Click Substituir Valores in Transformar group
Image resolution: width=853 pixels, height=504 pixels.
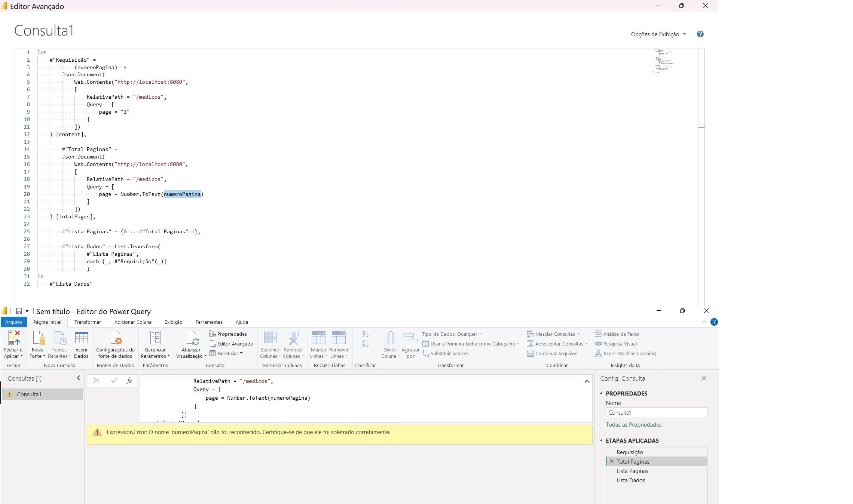point(445,353)
